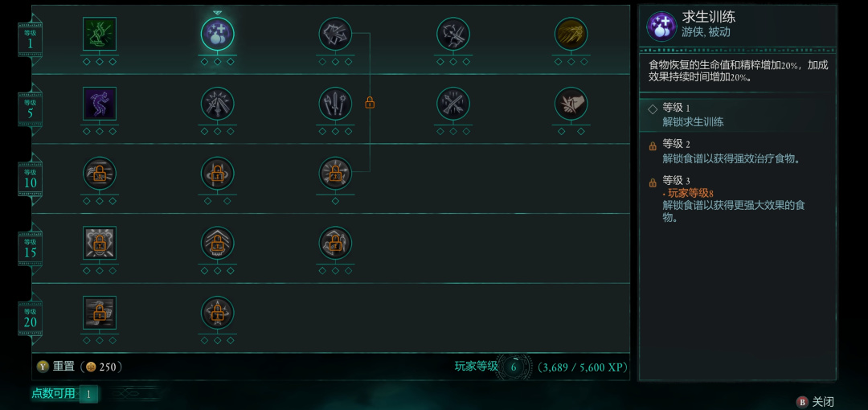
Task: Select the green vine skill in level 1
Action: point(100,34)
